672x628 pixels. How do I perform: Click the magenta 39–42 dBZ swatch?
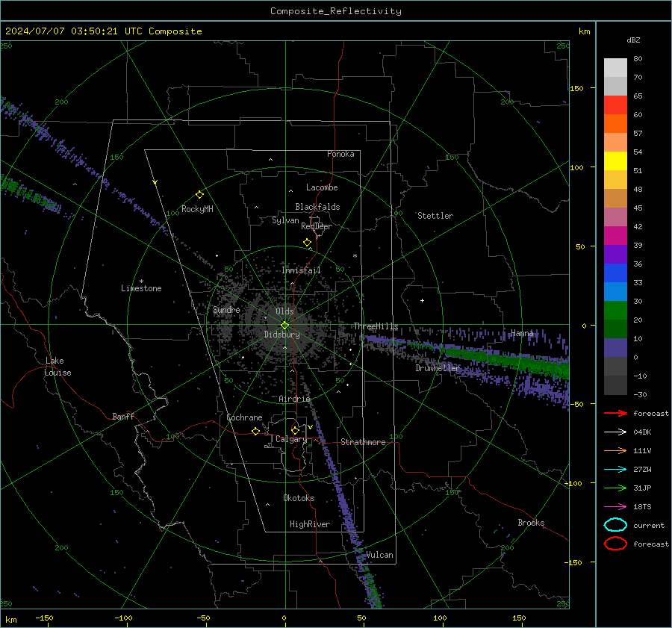point(615,236)
